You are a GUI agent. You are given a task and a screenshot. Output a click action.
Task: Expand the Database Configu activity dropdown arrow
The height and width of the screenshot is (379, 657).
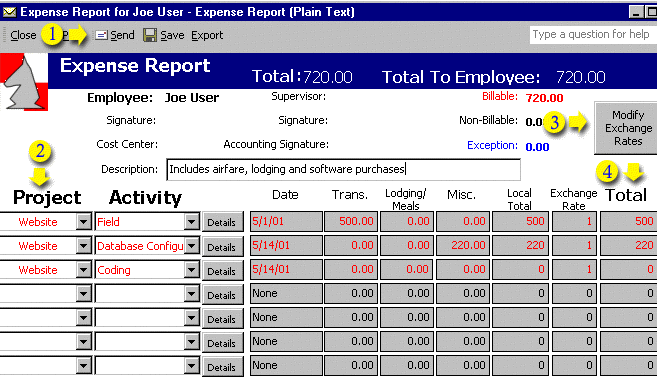pos(191,246)
